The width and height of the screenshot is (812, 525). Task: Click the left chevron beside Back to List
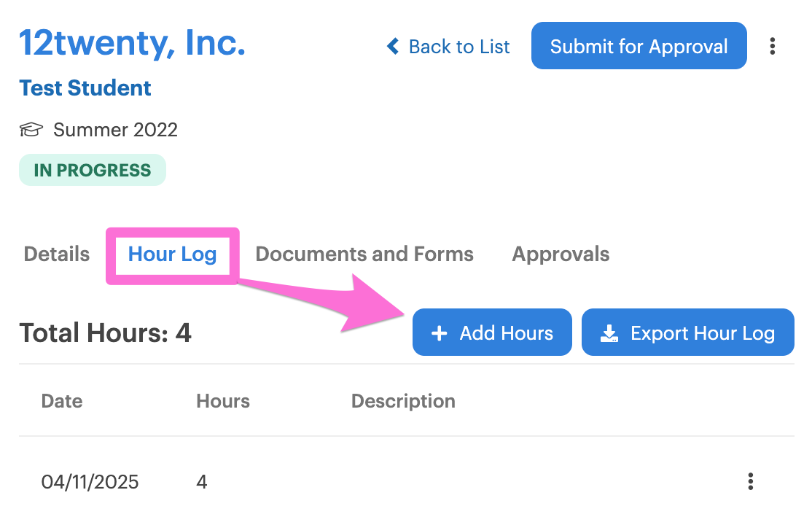pos(393,46)
